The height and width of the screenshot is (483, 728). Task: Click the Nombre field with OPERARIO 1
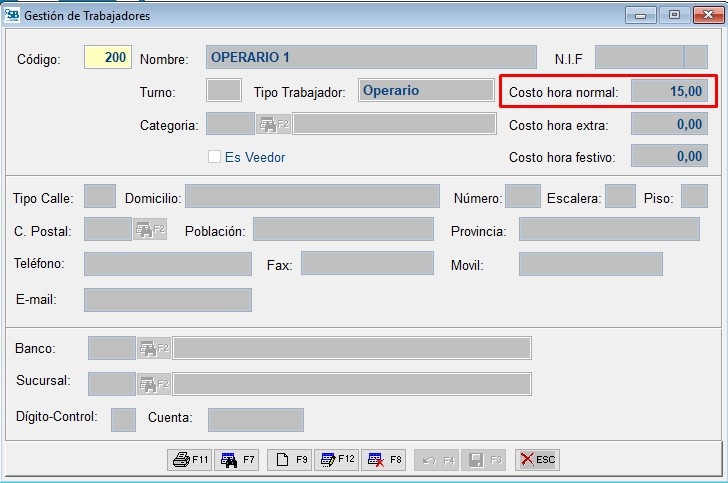tap(370, 58)
